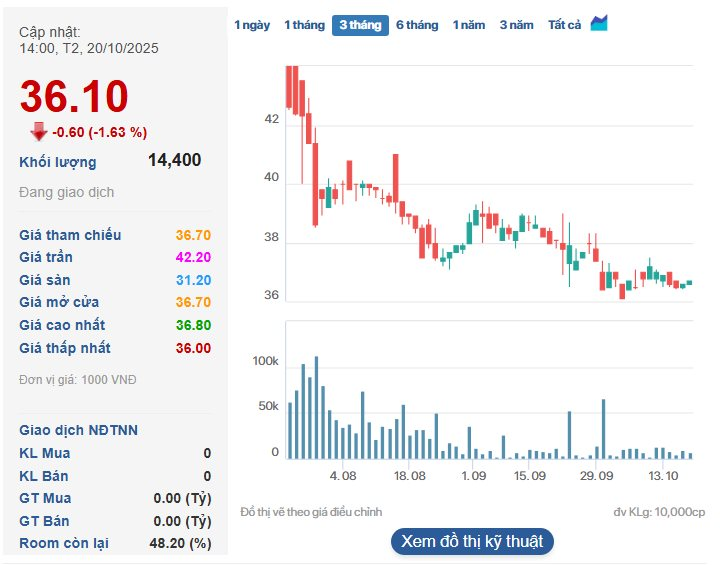Click the Giao dịch NĐTNN heading
Viewport: 720px width, 565px height.
pos(79,430)
